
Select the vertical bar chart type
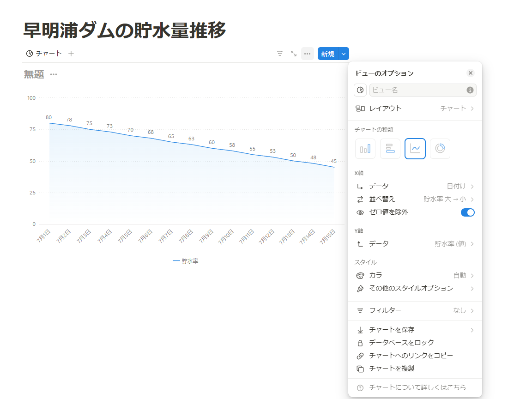(365, 148)
